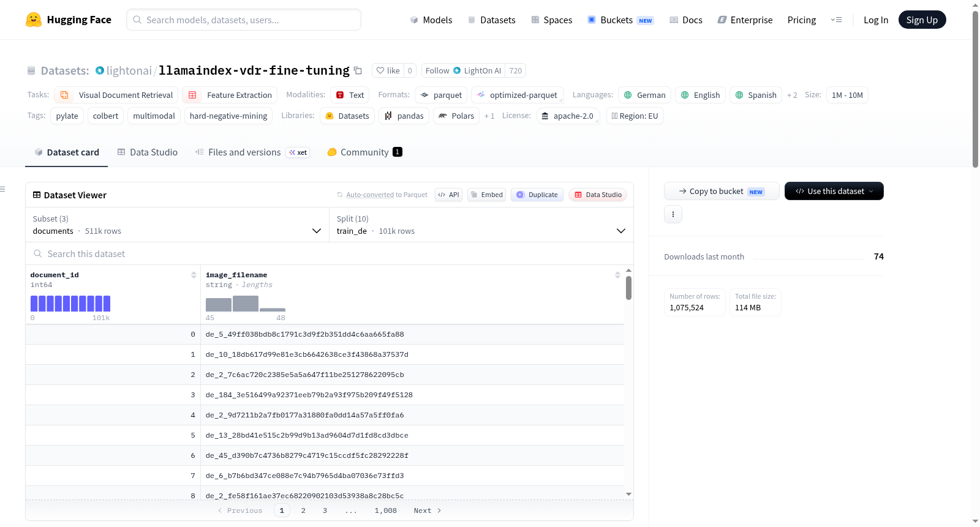
Task: Click the API button in viewer
Action: 448,195
